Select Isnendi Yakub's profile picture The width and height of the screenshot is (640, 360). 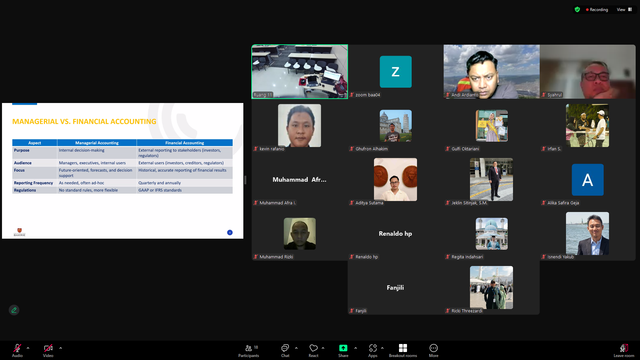(x=587, y=233)
